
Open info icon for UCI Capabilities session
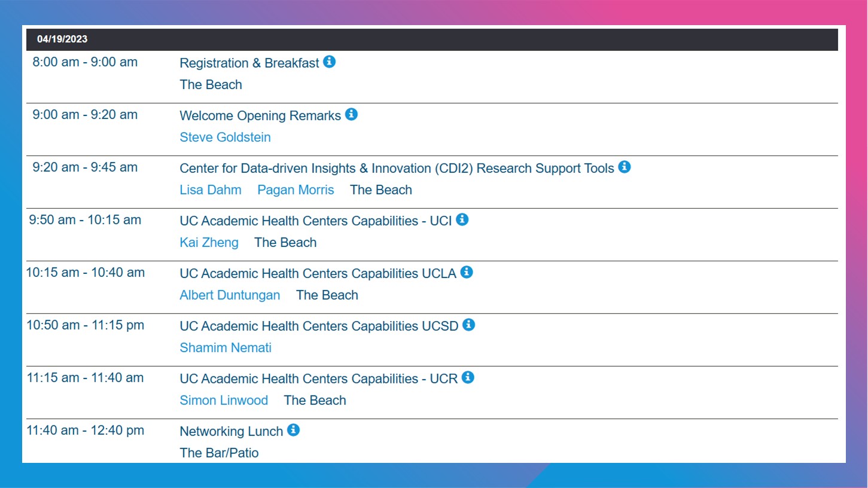click(462, 219)
